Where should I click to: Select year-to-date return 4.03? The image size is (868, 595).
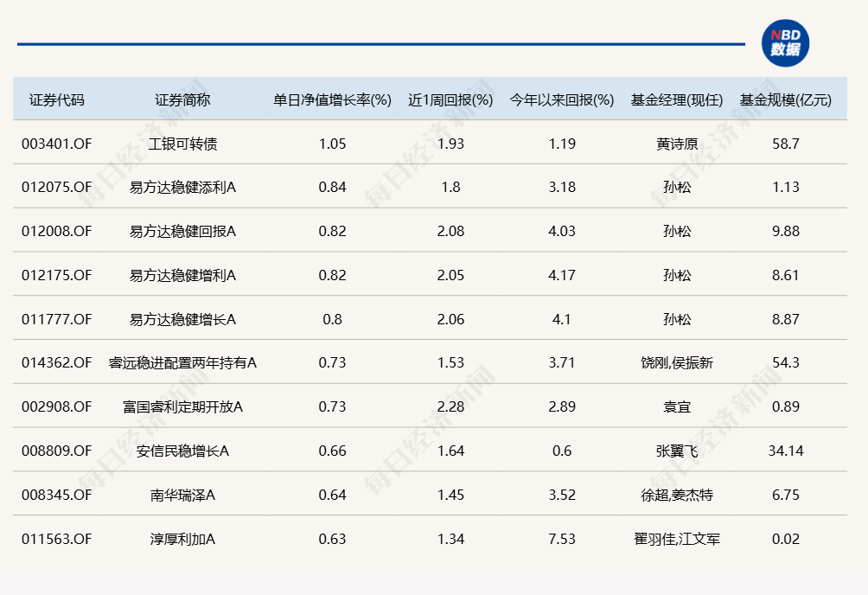pos(562,231)
